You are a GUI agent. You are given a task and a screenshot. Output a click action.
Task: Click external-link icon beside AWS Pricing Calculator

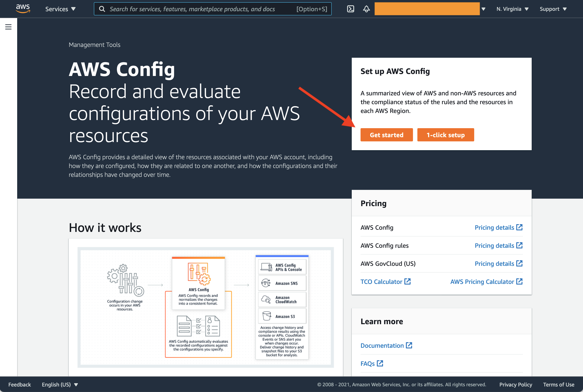(x=520, y=281)
